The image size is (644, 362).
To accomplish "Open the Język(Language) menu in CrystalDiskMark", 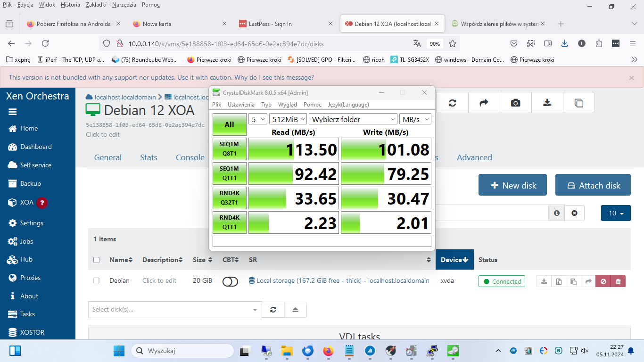I will click(348, 105).
